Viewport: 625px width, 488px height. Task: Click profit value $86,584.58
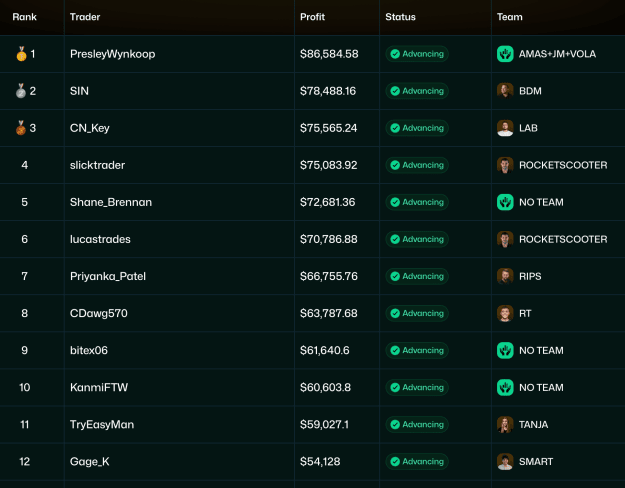329,54
